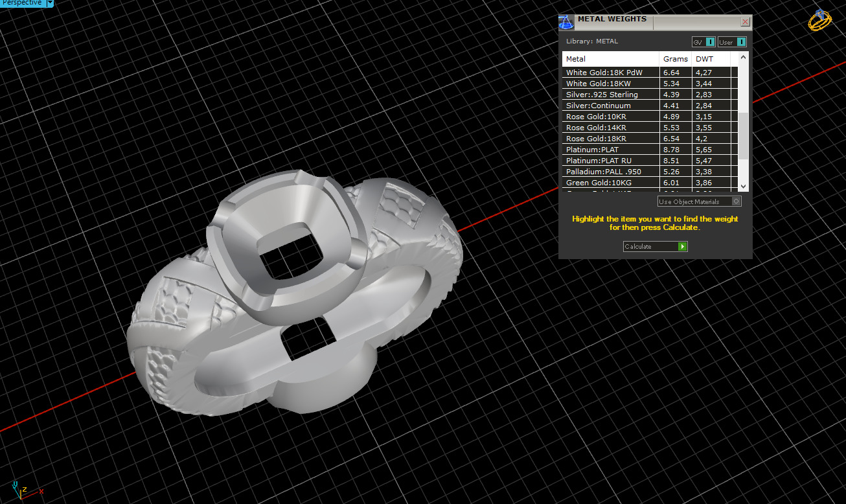Close the Metal Weights panel
The image size is (846, 504).
tap(745, 22)
